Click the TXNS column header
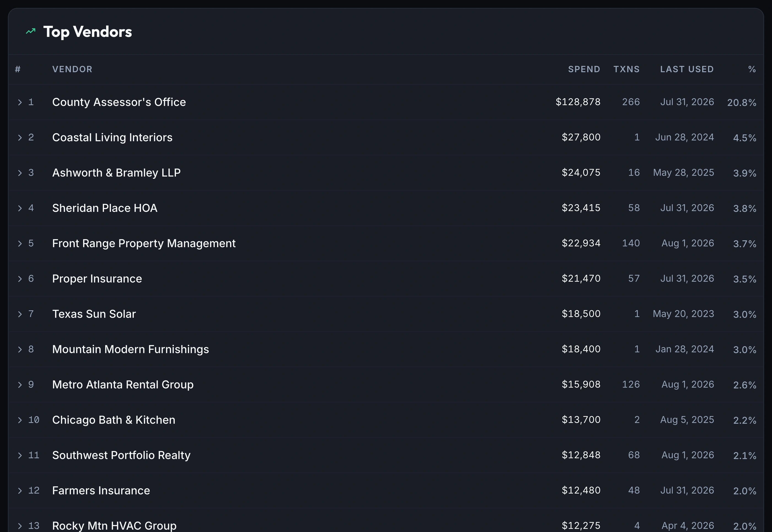This screenshot has height=532, width=772. 626,69
